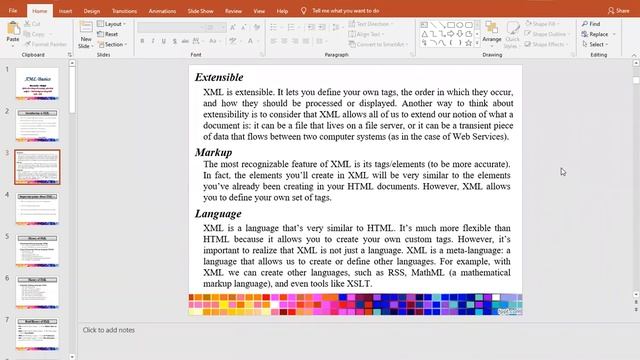Viewport: 640px width, 360px height.
Task: Select the rounded rectangle shape in gallery
Action: point(469,25)
